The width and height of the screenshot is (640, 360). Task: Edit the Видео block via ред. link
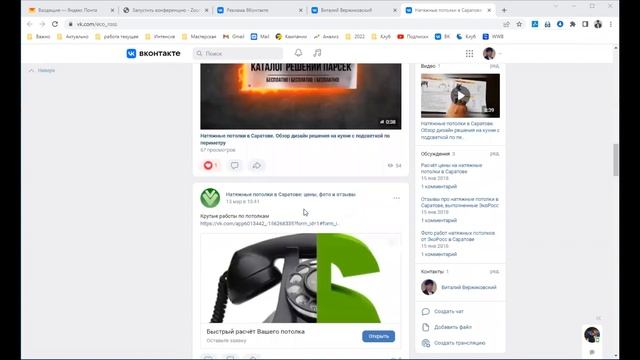(494, 66)
